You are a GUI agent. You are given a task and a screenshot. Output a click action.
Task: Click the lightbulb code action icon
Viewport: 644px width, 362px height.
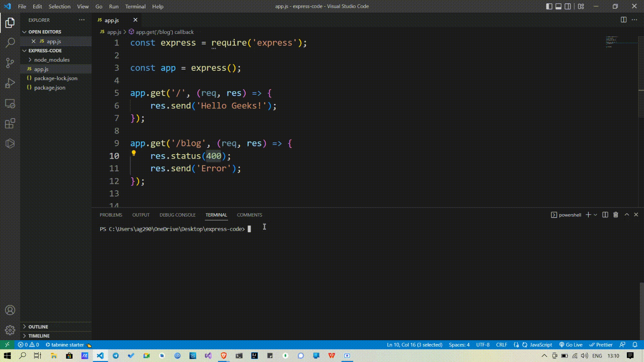point(134,153)
